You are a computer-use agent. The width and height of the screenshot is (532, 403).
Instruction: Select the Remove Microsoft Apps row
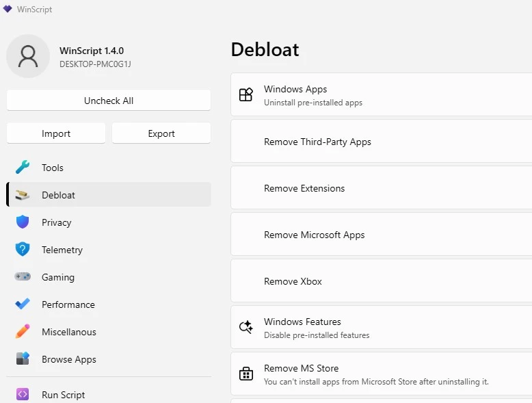(x=382, y=234)
